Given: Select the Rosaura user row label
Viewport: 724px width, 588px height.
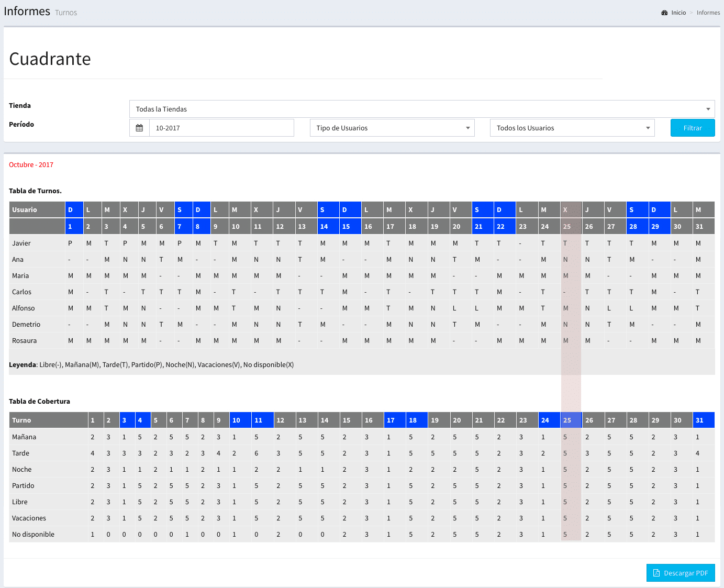Looking at the screenshot, I should point(25,341).
